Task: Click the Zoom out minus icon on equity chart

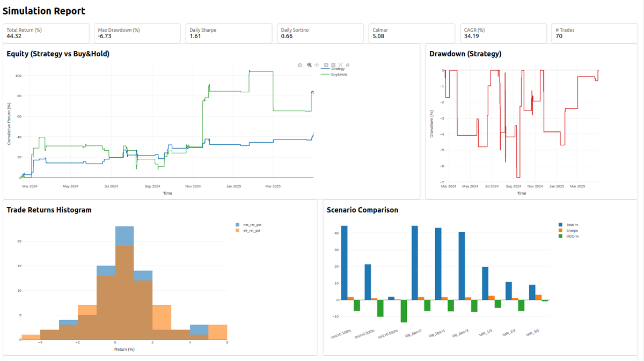Action: coord(333,65)
